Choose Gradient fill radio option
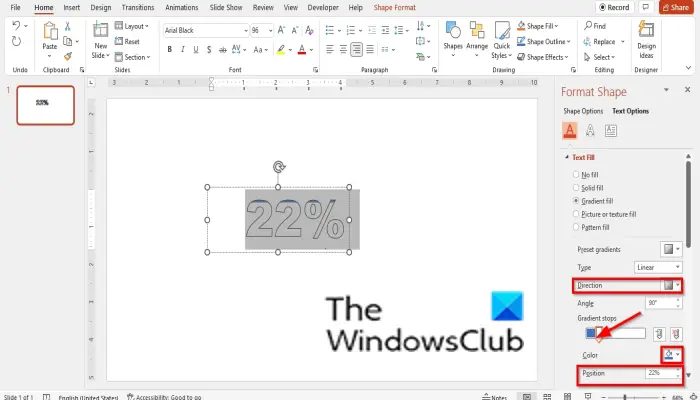The height and width of the screenshot is (400, 700). click(x=576, y=201)
